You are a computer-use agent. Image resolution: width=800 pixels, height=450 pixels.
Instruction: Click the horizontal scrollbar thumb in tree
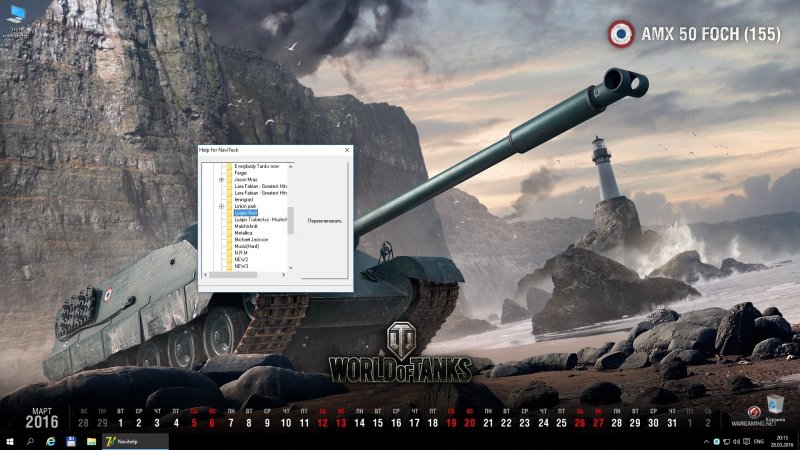click(x=233, y=275)
